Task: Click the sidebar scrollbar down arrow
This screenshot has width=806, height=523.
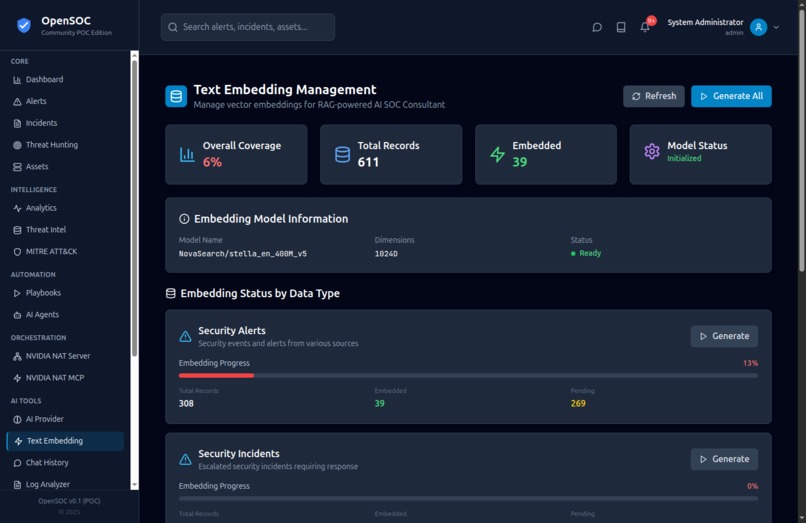Action: [134, 485]
